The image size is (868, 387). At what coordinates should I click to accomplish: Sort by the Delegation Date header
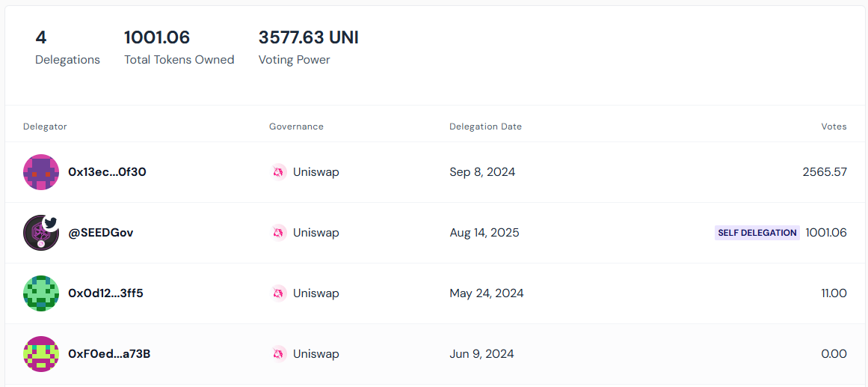[x=485, y=127]
